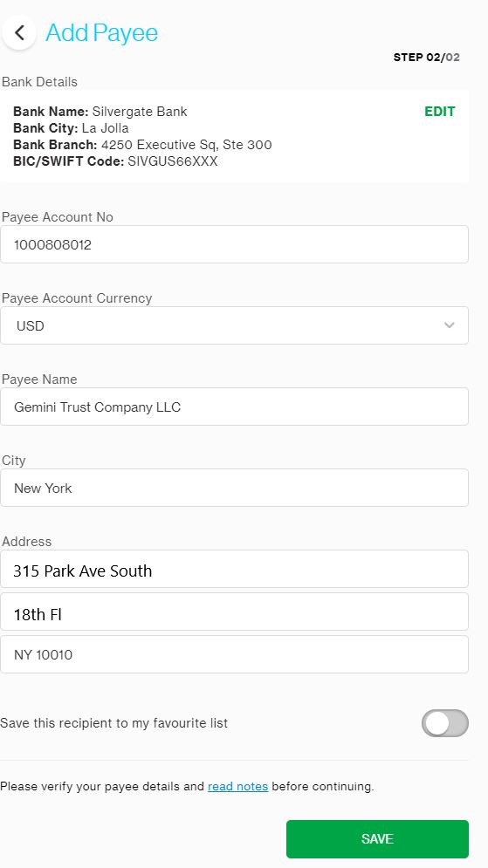Select the Payee Name input field
The width and height of the screenshot is (488, 868).
coord(234,407)
